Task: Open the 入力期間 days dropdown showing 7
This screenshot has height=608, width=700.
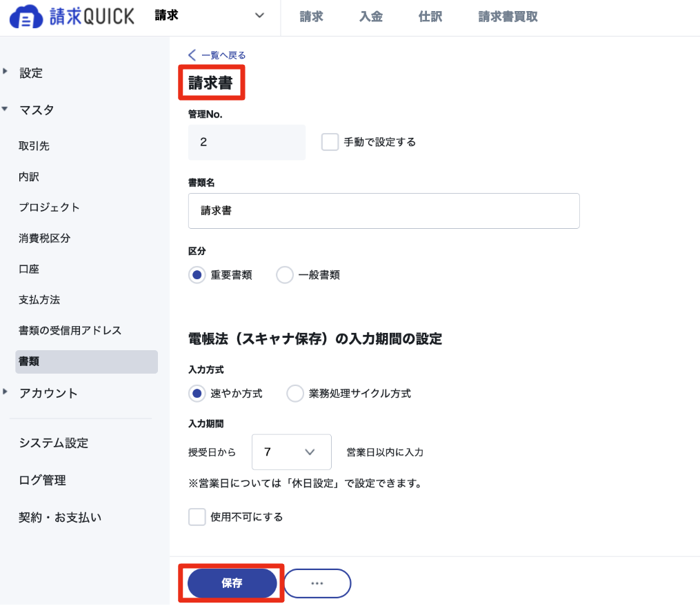Action: [x=292, y=452]
